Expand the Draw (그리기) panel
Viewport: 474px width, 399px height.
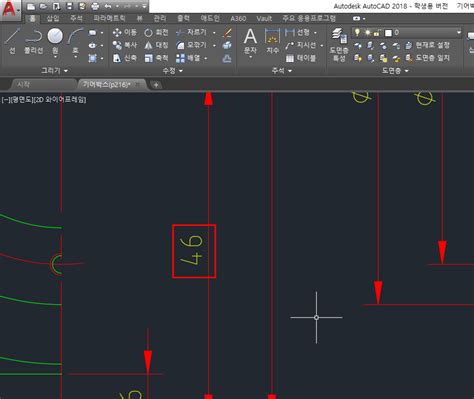[54, 71]
